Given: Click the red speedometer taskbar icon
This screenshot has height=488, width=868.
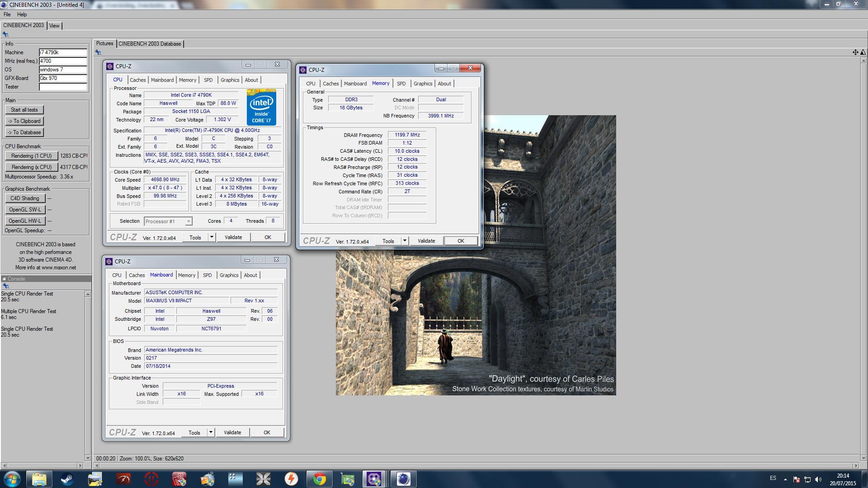Looking at the screenshot, I should point(123,479).
